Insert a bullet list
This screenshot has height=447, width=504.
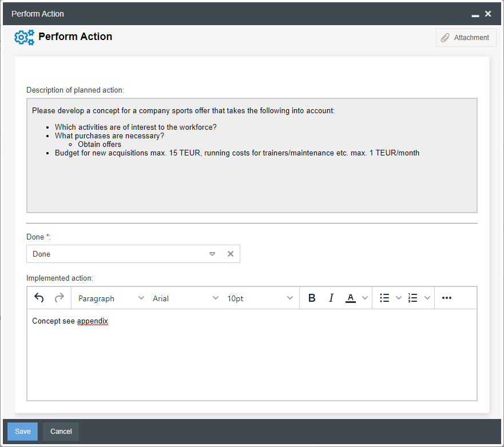click(x=384, y=298)
